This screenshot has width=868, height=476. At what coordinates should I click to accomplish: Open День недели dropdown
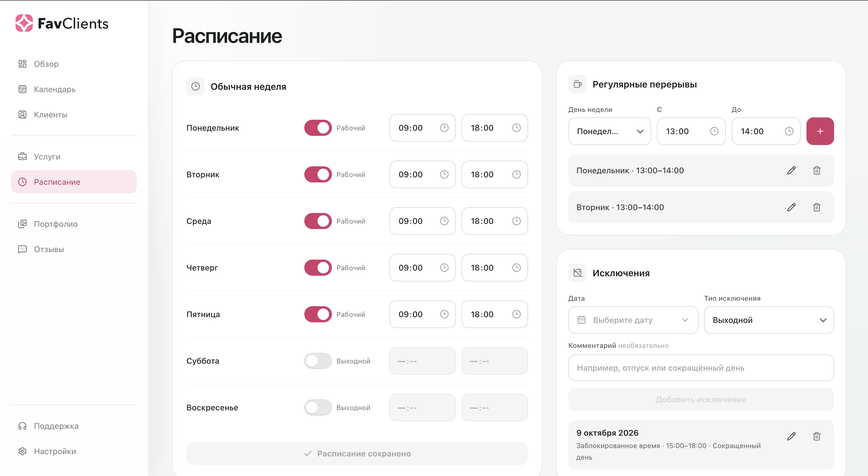click(x=609, y=131)
